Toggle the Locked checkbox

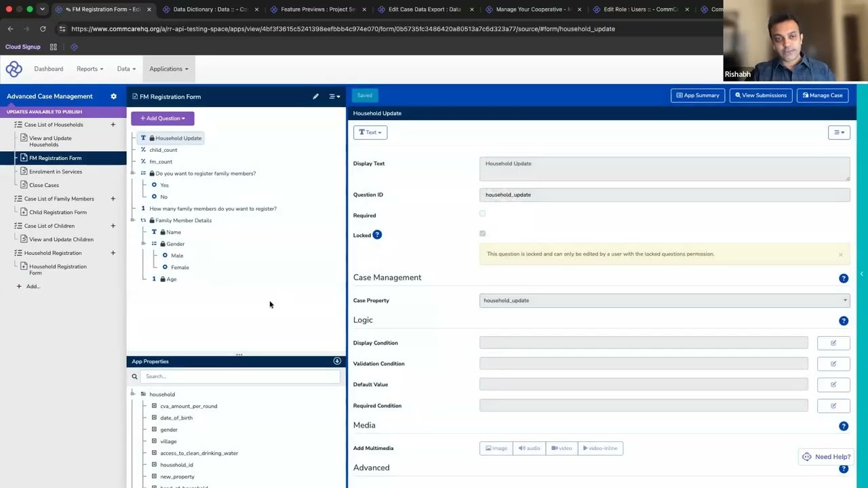[x=482, y=234]
